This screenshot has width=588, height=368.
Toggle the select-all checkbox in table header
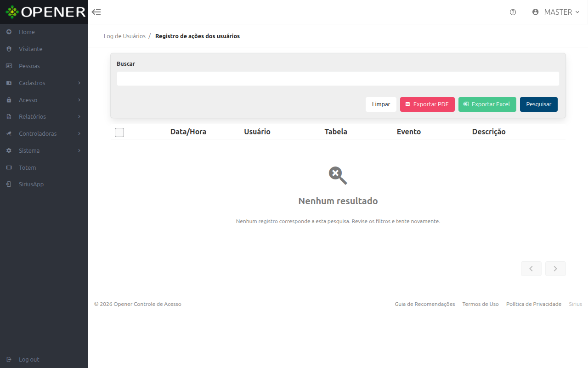(119, 132)
